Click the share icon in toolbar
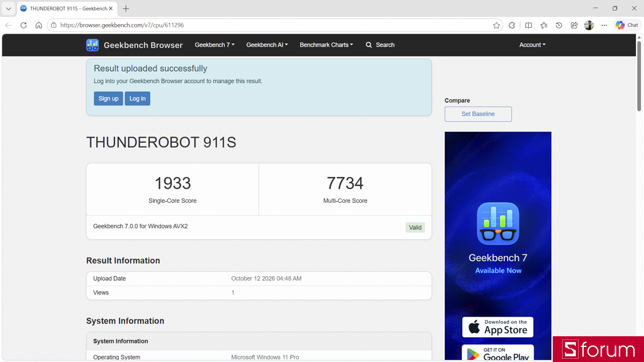Viewport: 644px width, 362px height. [574, 25]
